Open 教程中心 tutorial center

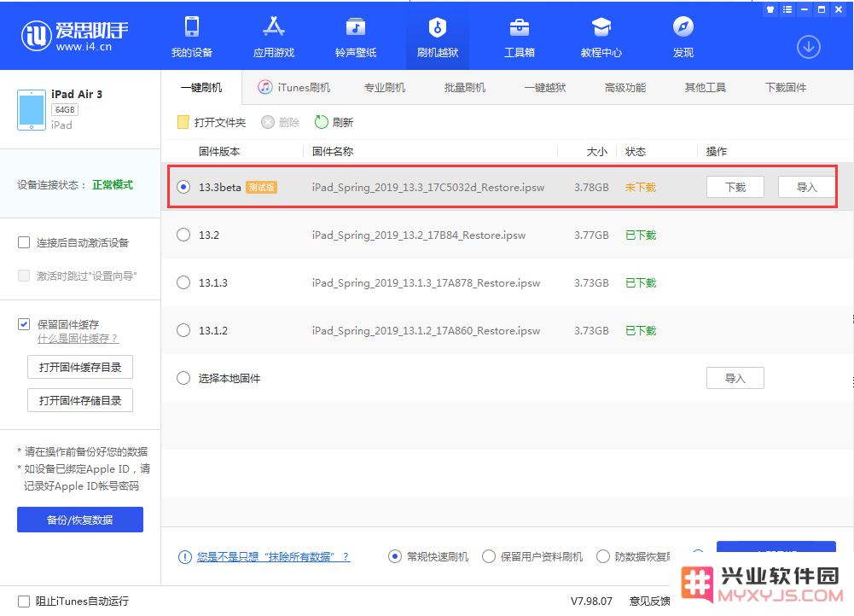601,37
